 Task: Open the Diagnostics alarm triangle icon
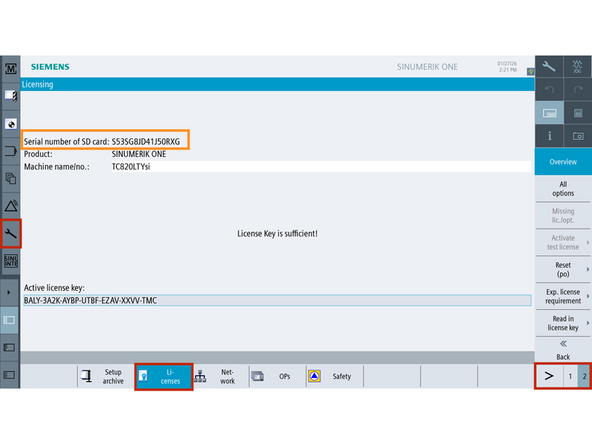pos(11,206)
